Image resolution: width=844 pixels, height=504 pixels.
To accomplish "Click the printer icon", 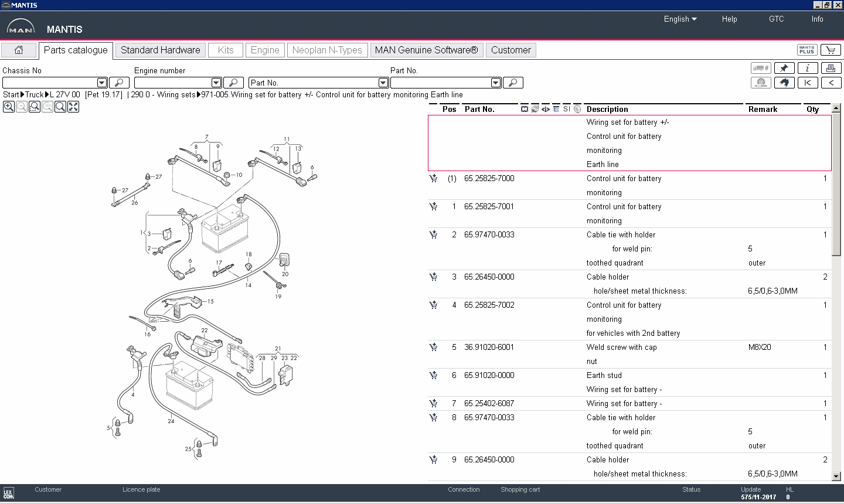I will click(831, 68).
